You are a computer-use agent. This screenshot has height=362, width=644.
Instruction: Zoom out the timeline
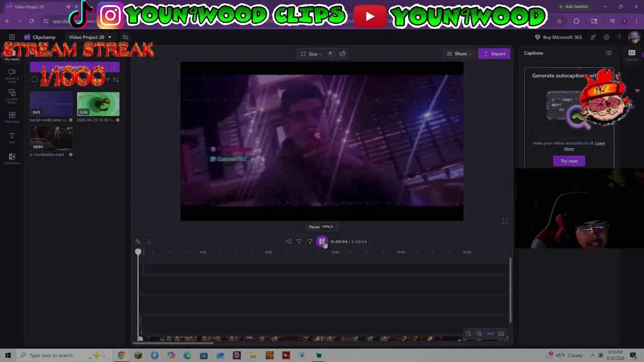468,334
